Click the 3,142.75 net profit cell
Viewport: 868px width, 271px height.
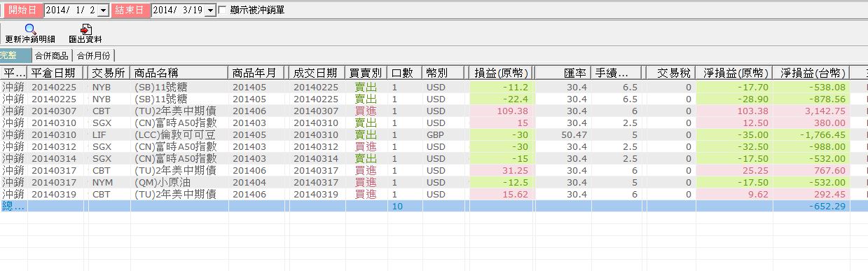[811, 111]
